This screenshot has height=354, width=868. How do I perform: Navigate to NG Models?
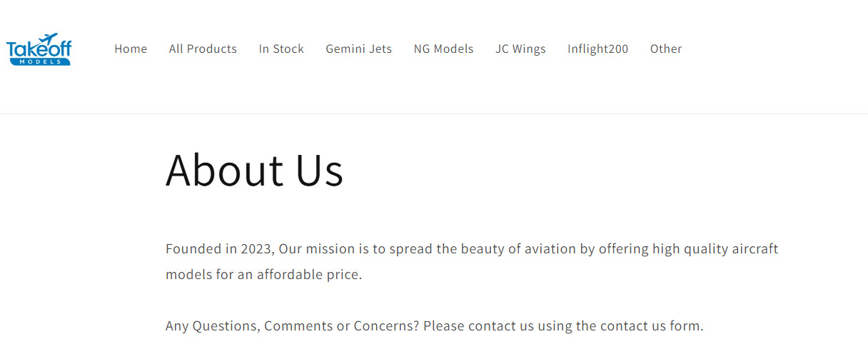tap(444, 49)
